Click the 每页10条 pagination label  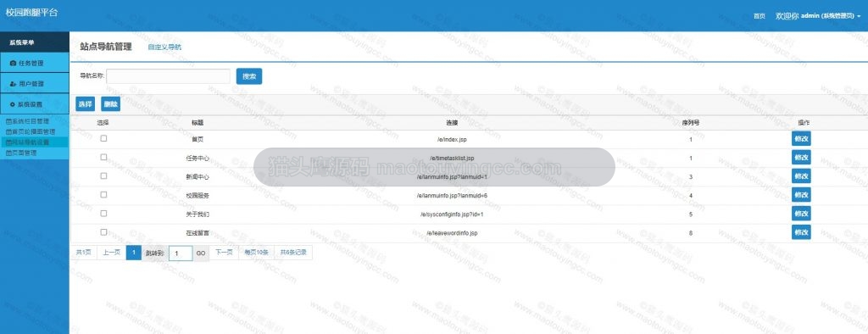pyautogui.click(x=257, y=253)
